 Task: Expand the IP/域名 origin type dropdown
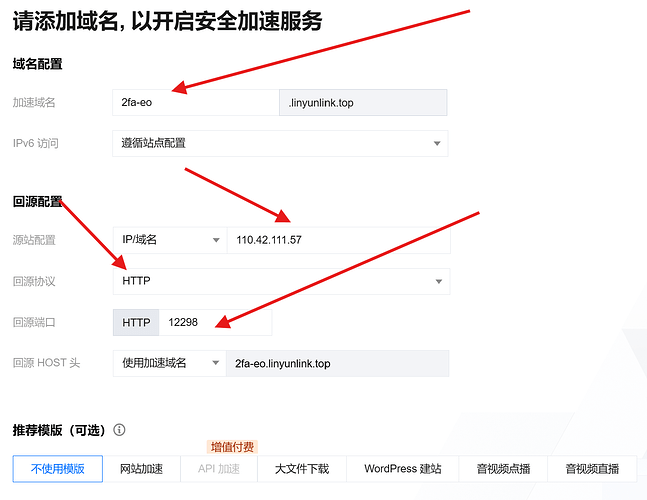click(168, 240)
